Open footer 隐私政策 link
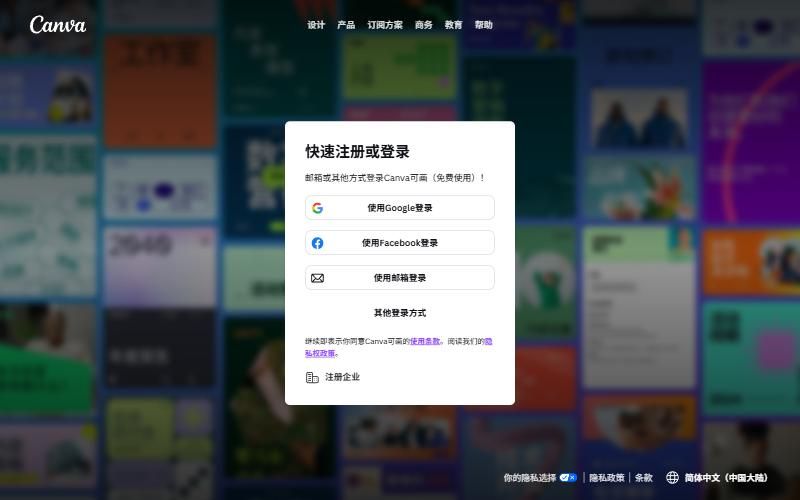This screenshot has width=800, height=500. (607, 478)
